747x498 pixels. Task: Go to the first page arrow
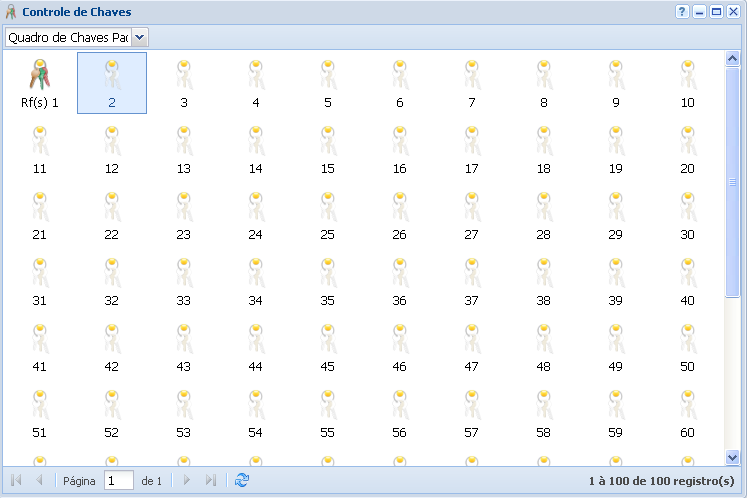pyautogui.click(x=16, y=481)
